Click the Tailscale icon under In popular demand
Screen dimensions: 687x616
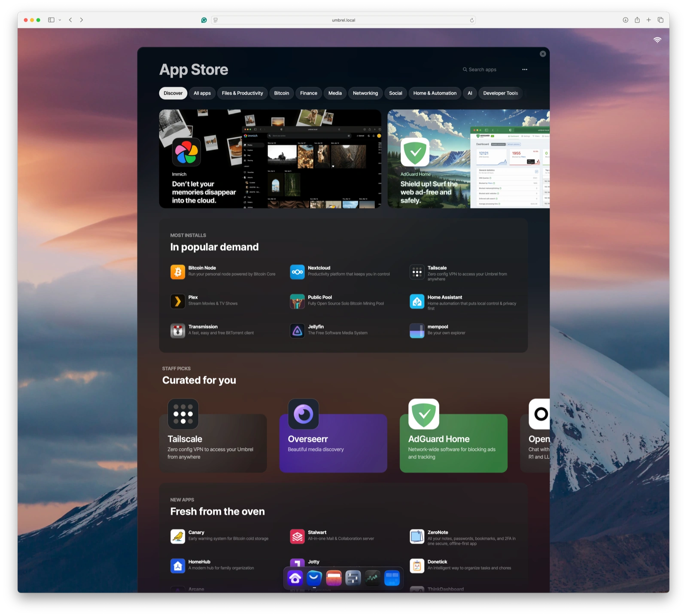(417, 272)
